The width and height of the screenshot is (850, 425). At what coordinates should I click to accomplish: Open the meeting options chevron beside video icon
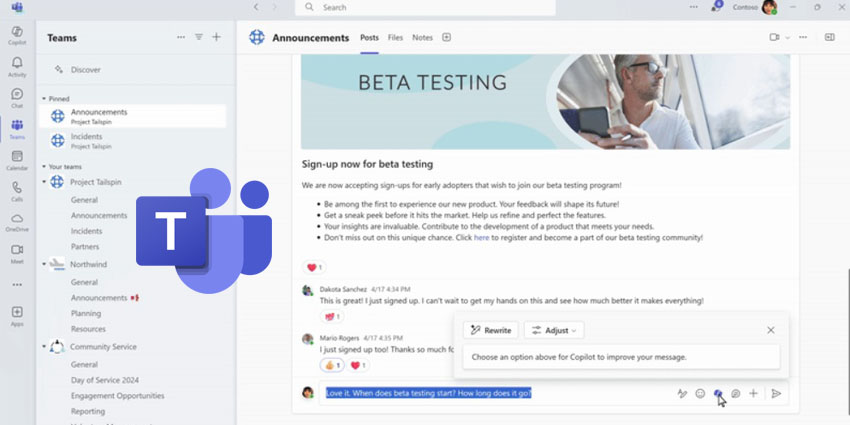pyautogui.click(x=788, y=37)
